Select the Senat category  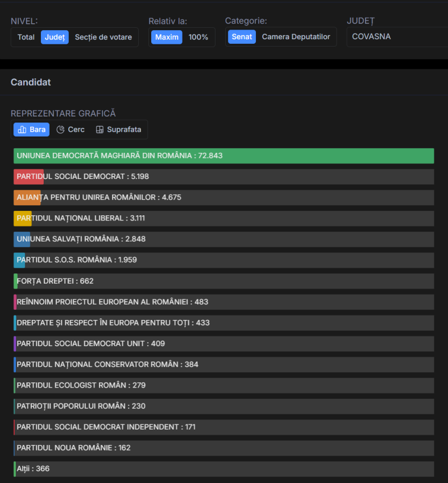coord(242,37)
